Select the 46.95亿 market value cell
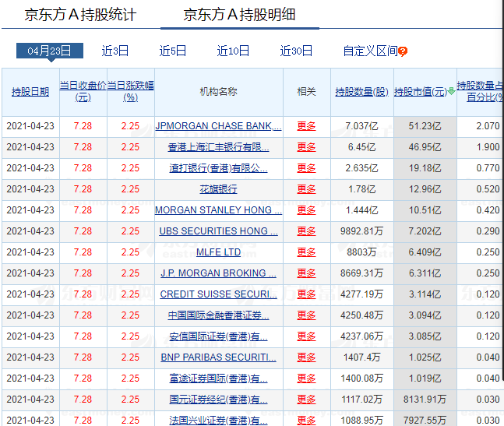 pyautogui.click(x=425, y=147)
